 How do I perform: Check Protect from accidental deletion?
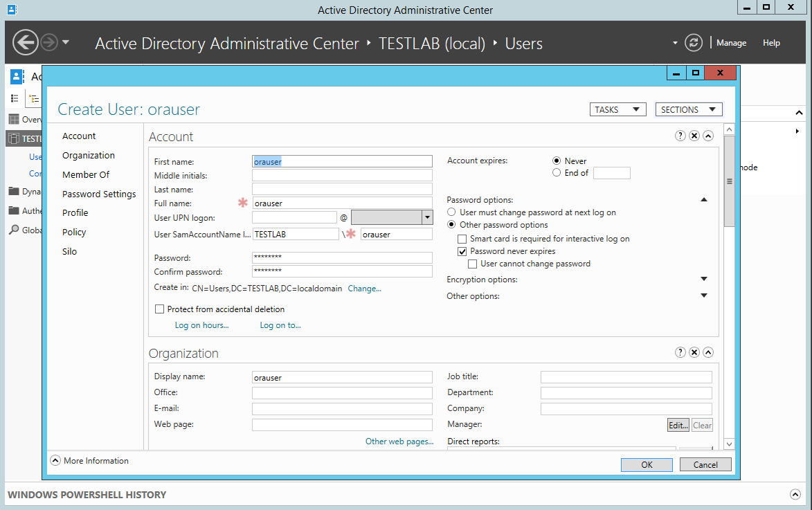tap(159, 309)
